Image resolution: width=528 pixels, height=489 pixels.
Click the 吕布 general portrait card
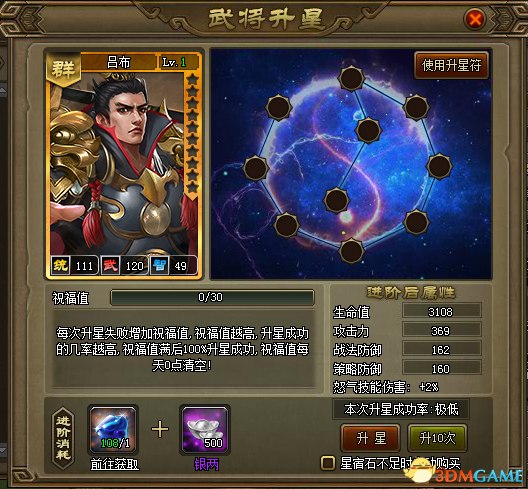[x=124, y=164]
